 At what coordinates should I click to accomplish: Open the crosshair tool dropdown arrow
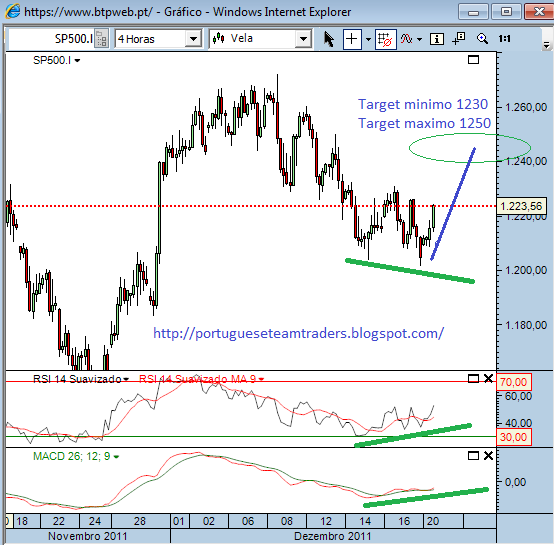(x=368, y=39)
